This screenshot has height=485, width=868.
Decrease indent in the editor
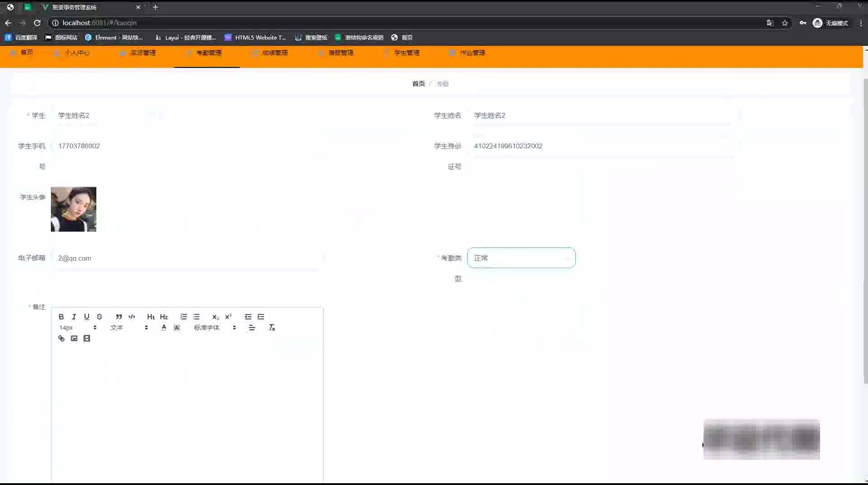click(x=248, y=317)
